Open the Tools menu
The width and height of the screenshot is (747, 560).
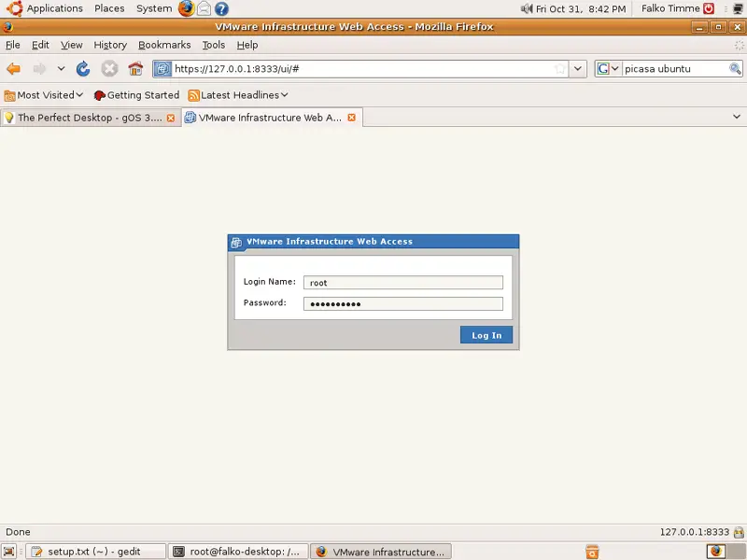coord(214,45)
